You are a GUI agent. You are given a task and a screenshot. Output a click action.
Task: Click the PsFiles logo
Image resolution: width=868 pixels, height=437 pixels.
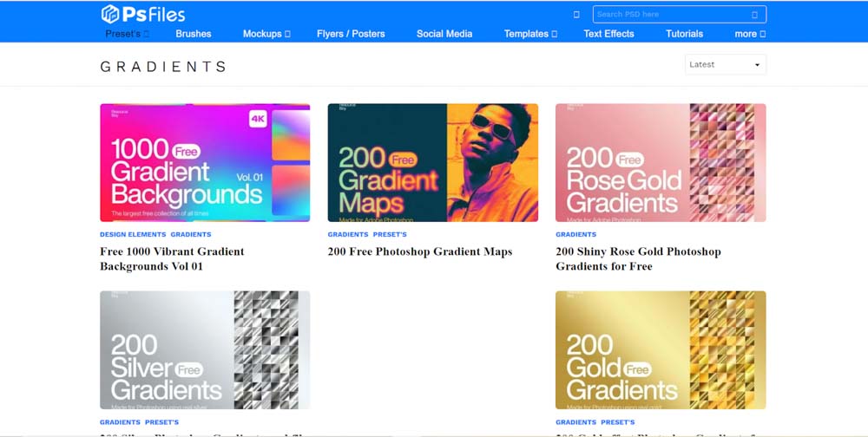click(143, 14)
